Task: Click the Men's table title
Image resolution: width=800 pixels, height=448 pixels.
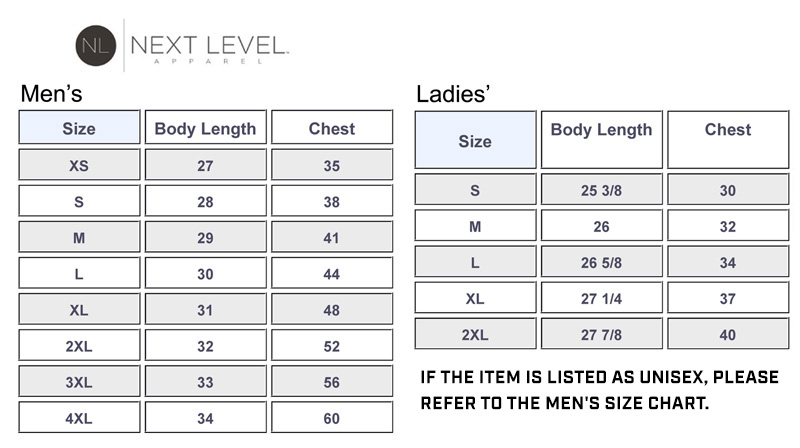Action: click(x=51, y=95)
